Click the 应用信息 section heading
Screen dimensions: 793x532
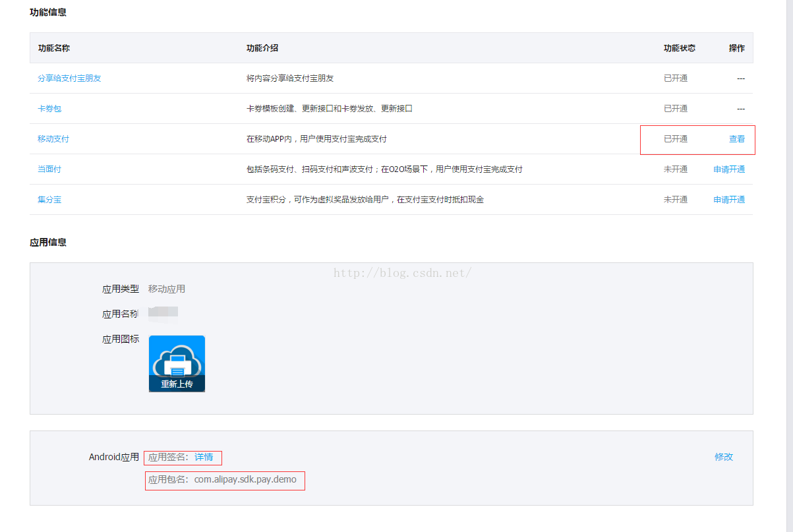tap(48, 242)
